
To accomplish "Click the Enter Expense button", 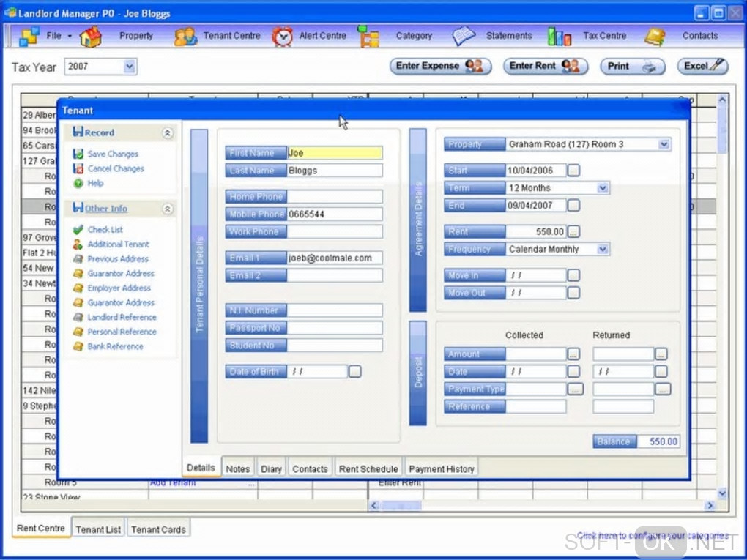I will point(440,66).
